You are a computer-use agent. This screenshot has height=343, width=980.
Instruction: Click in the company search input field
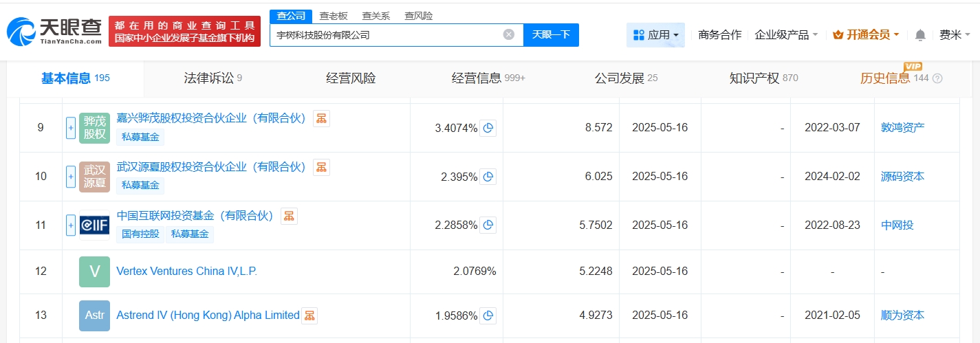[x=385, y=34]
